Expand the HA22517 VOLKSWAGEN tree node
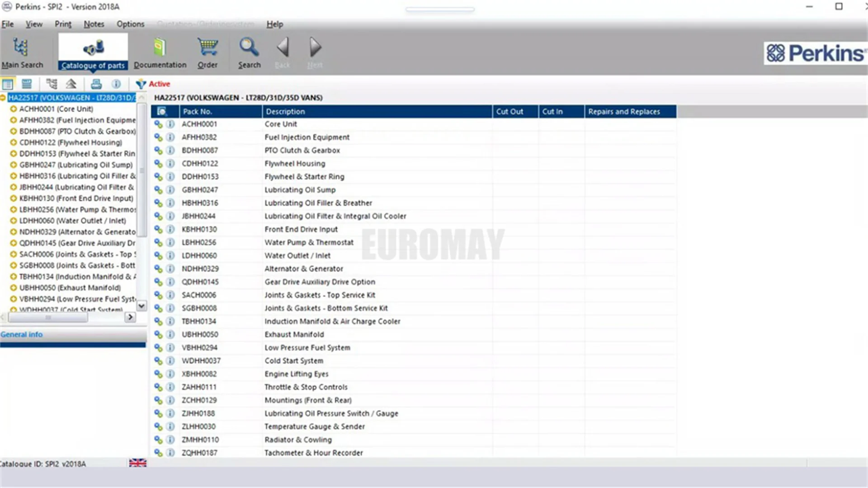The height and width of the screenshot is (488, 868). (x=4, y=97)
